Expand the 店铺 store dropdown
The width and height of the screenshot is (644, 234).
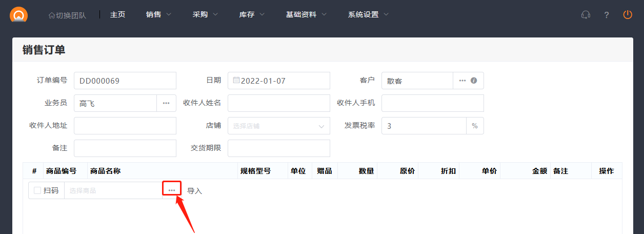(x=278, y=126)
